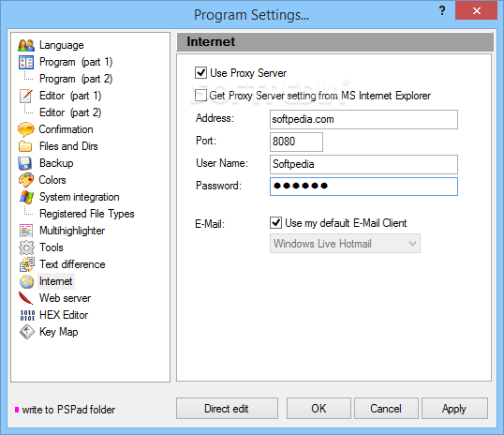Close the Program Settings dialog
The height and width of the screenshot is (435, 504).
(x=476, y=10)
